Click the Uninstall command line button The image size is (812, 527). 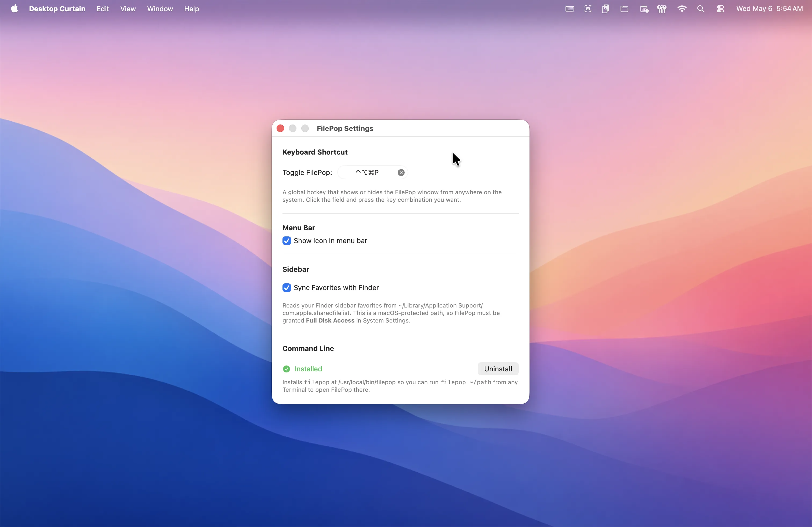(x=498, y=369)
